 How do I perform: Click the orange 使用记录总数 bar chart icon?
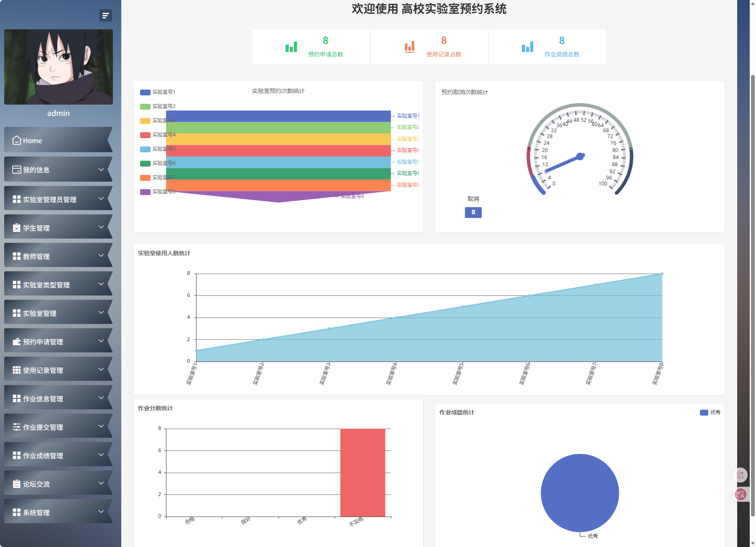tap(410, 47)
